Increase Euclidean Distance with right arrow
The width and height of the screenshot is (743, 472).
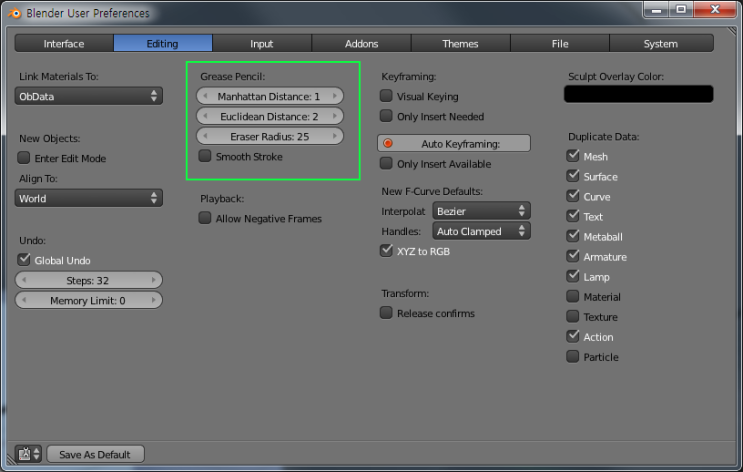click(335, 116)
